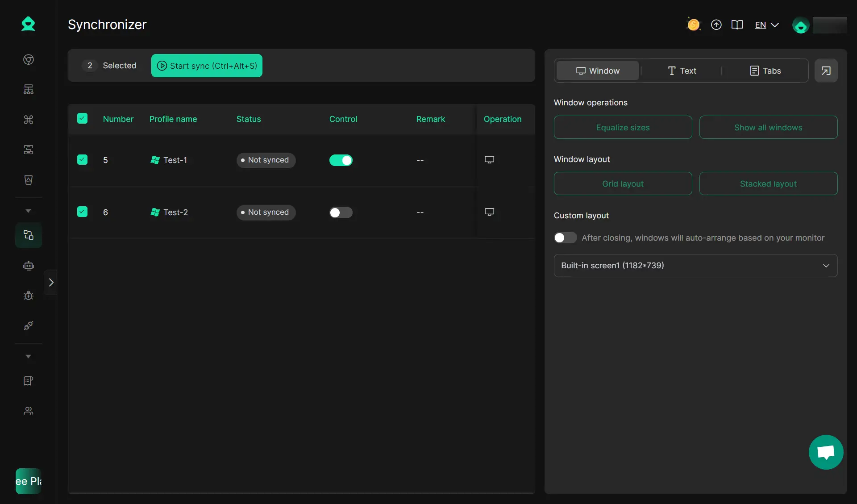Open the EN language dropdown

(x=766, y=25)
